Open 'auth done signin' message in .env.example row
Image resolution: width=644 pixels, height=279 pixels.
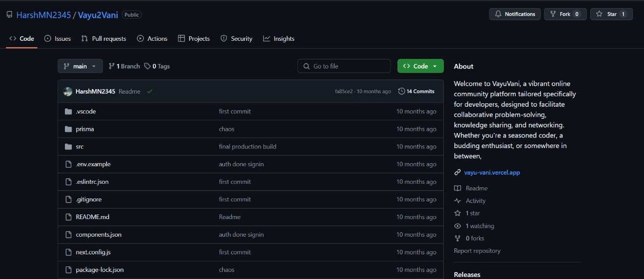pos(241,164)
